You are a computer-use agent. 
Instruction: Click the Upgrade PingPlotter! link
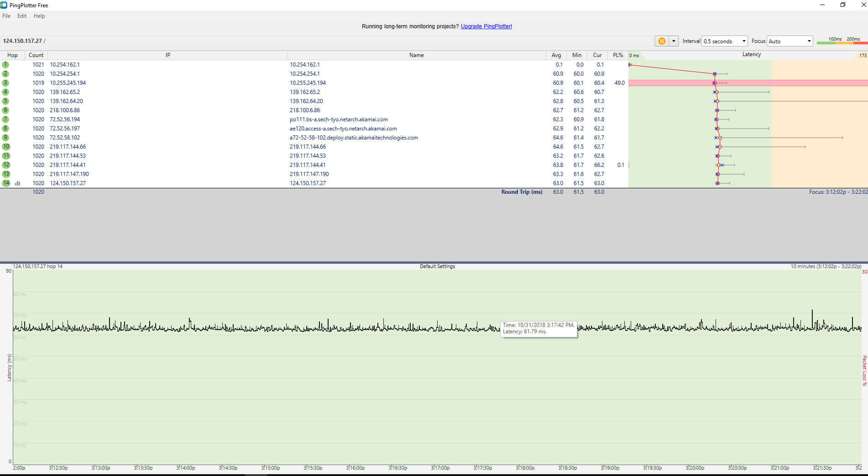tap(486, 26)
